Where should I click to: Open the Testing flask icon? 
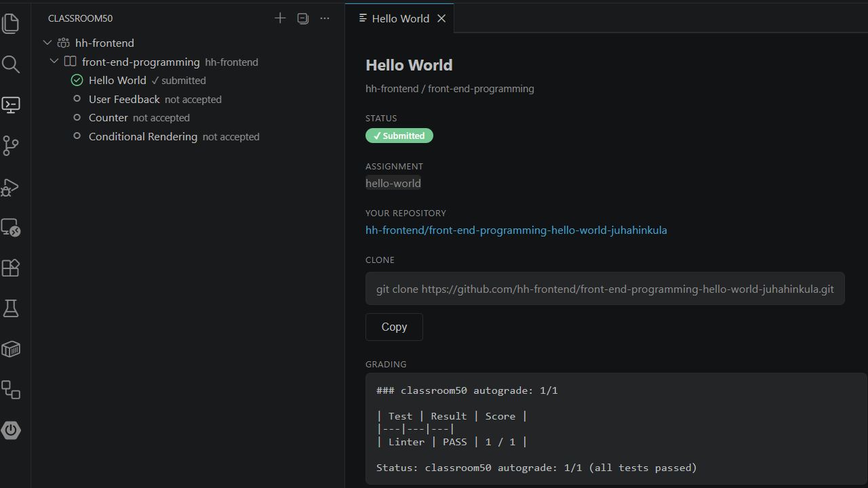point(11,308)
